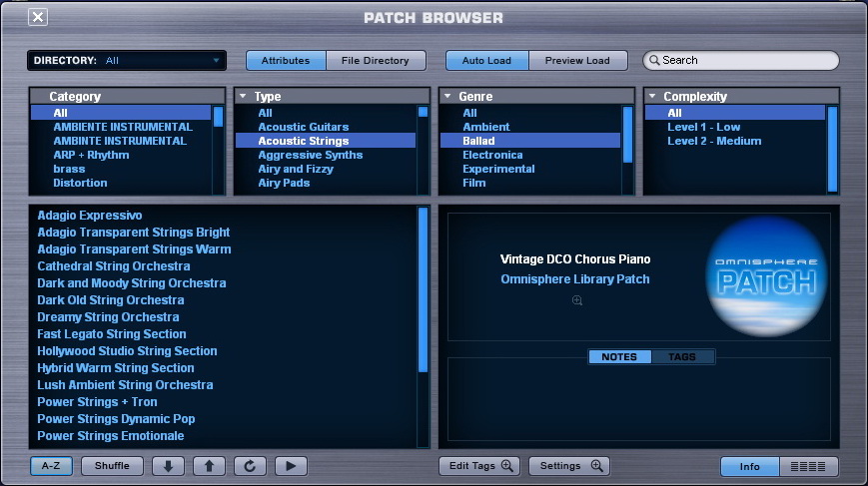Viewport: 868px width, 486px height.
Task: Enable Preview Load mode
Action: point(577,60)
